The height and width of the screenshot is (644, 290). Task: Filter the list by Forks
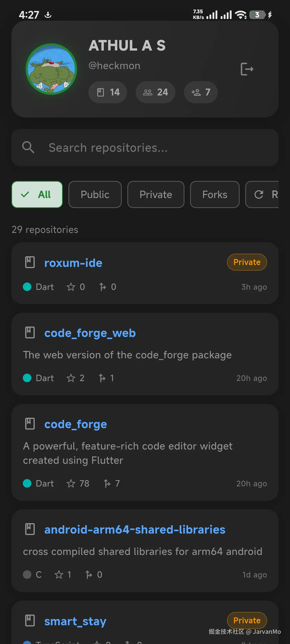coord(214,194)
